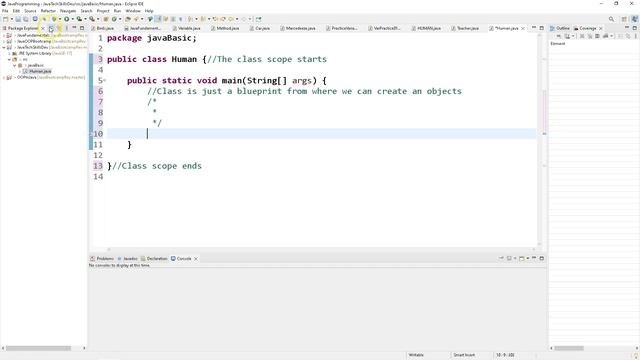Viewport: 640px width, 360px height.
Task: Collapse the src folder node
Action: coord(9,59)
